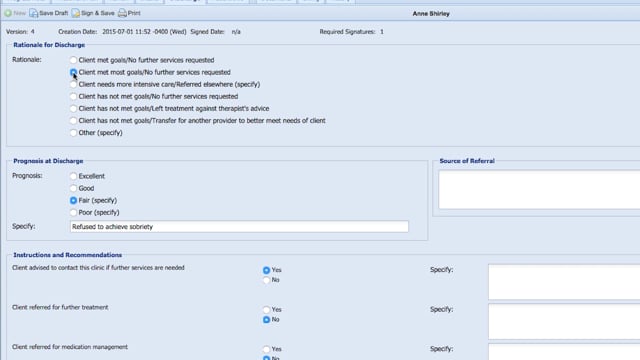Choose 'Client has not met goals/No further services requested'
The height and width of the screenshot is (360, 640).
point(73,97)
